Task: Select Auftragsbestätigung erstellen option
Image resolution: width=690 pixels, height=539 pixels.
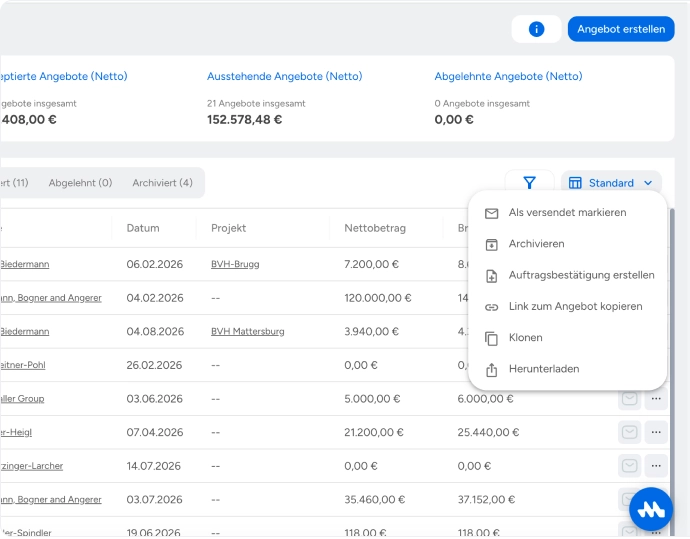Action: click(x=567, y=275)
